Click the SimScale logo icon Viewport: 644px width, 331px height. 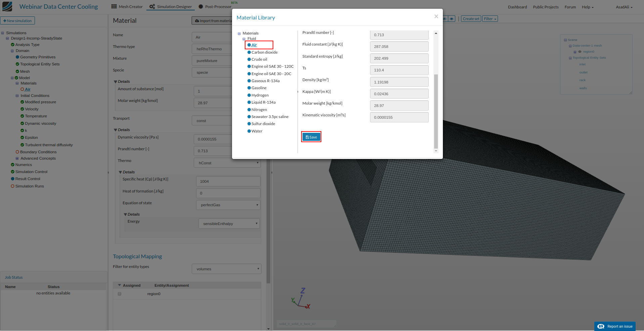click(x=7, y=6)
